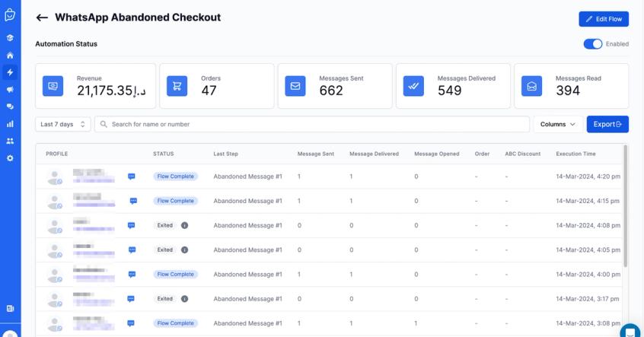The image size is (644, 337).
Task: Click the table vertical scrollbar
Action: [626, 205]
